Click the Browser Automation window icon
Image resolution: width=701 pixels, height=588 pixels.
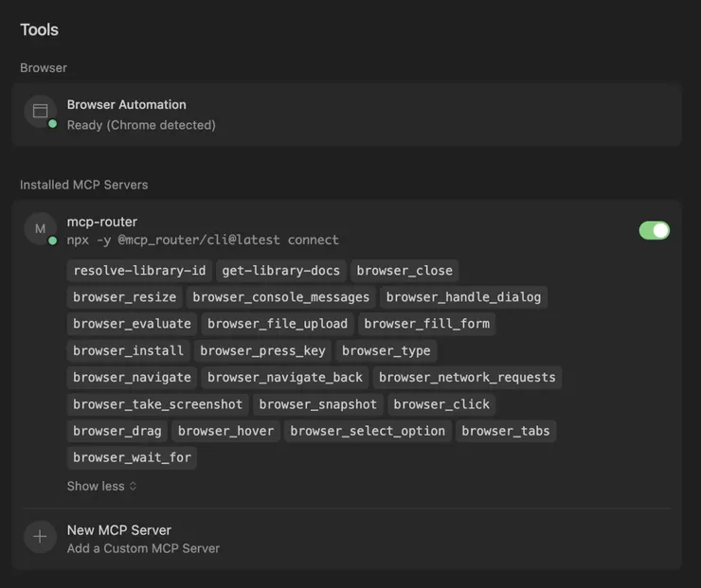pos(40,112)
